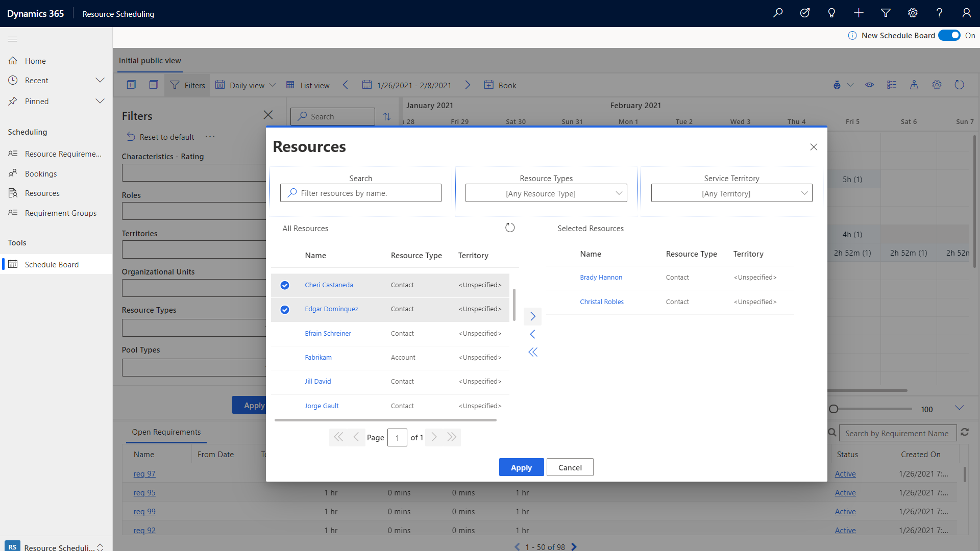Viewport: 980px width, 551px height.
Task: Click the remove all resources double-left arrow
Action: click(532, 351)
